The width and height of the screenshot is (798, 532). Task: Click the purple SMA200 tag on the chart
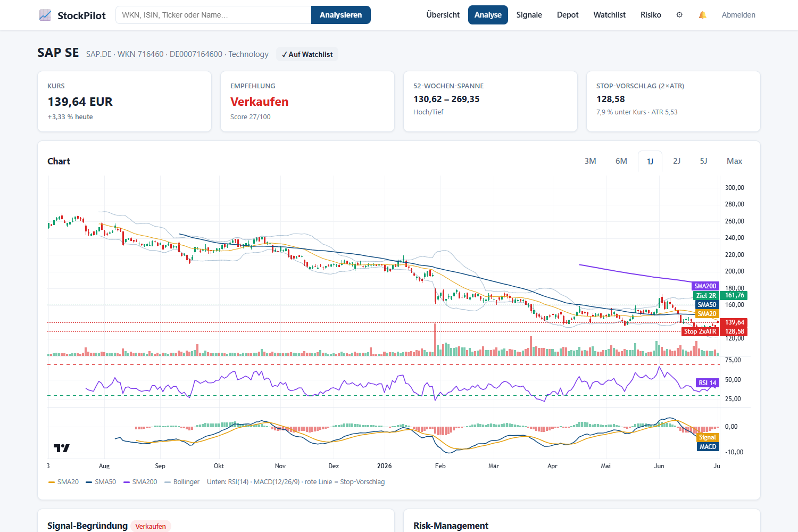pyautogui.click(x=705, y=286)
